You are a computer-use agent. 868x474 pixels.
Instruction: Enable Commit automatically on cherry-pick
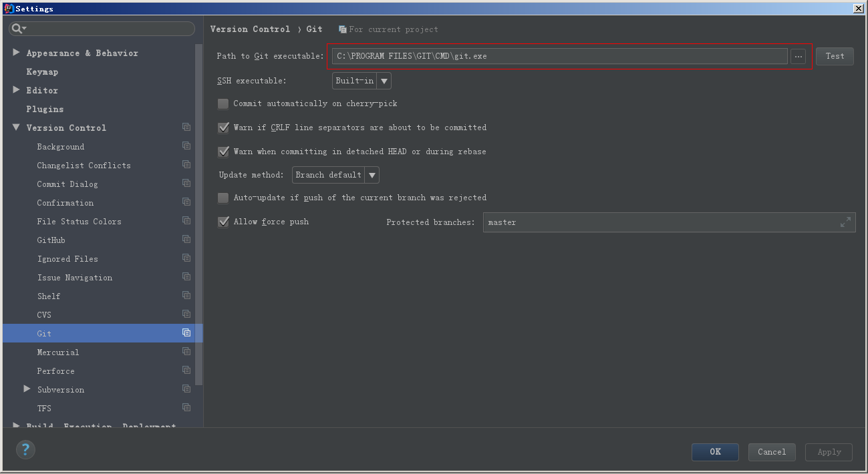[223, 103]
